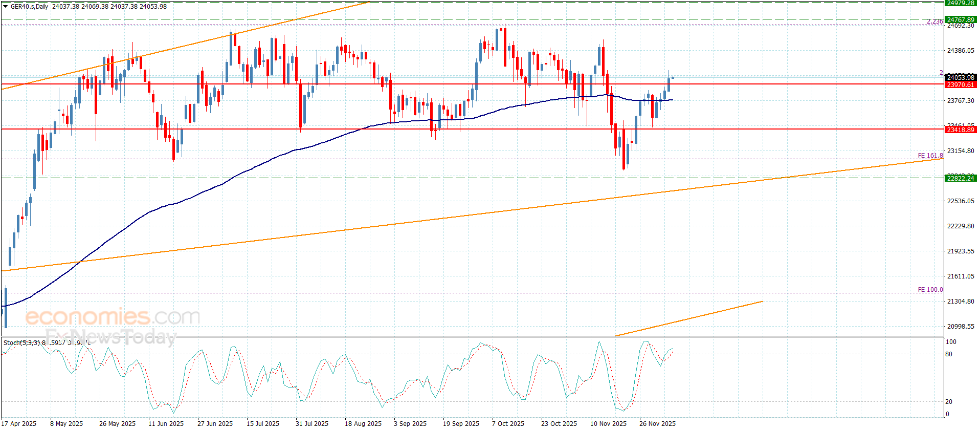
Task: Click the FE 100.0 Fibonacci label
Action: pos(930,290)
